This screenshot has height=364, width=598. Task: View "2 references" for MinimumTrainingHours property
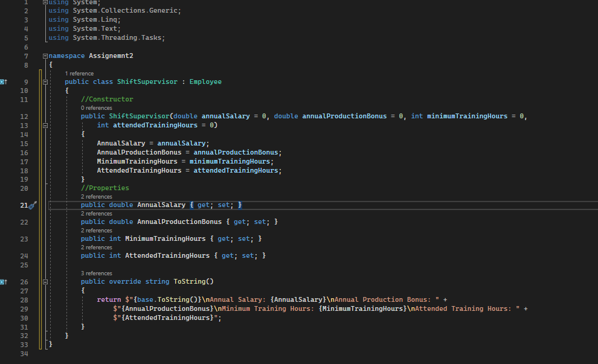coord(96,230)
